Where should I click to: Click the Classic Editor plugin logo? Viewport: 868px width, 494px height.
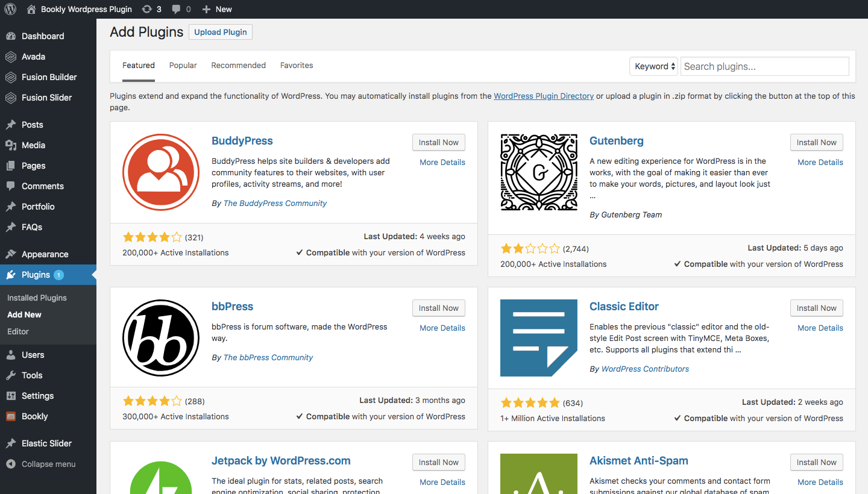tap(539, 338)
